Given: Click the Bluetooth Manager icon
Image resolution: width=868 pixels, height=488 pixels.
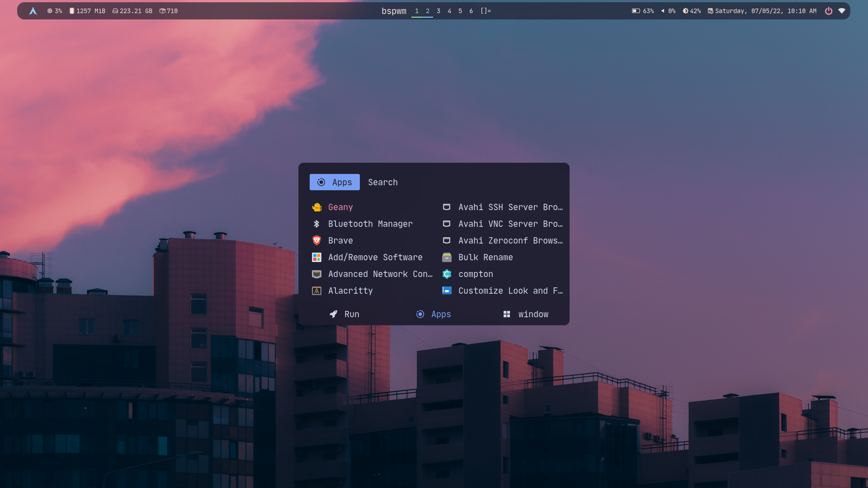Looking at the screenshot, I should [x=316, y=224].
